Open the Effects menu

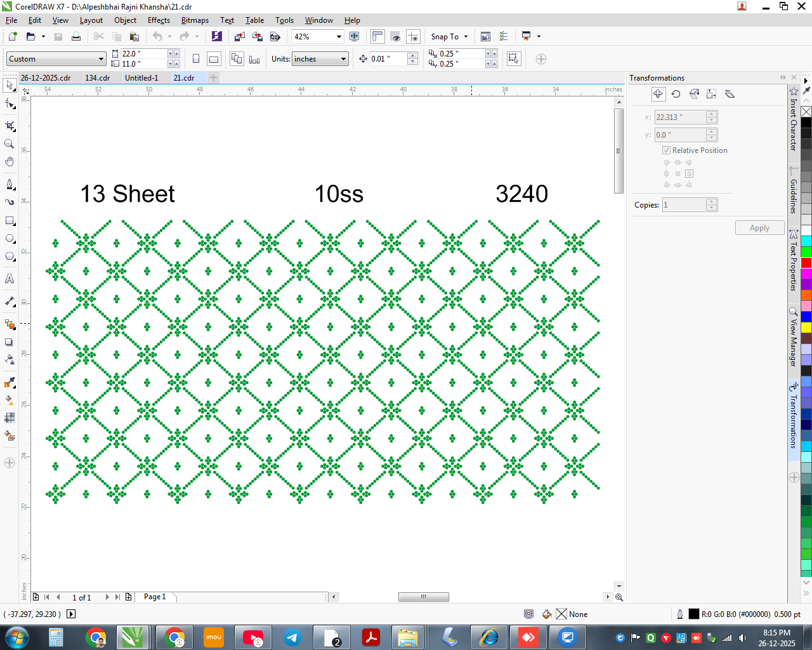tap(159, 20)
